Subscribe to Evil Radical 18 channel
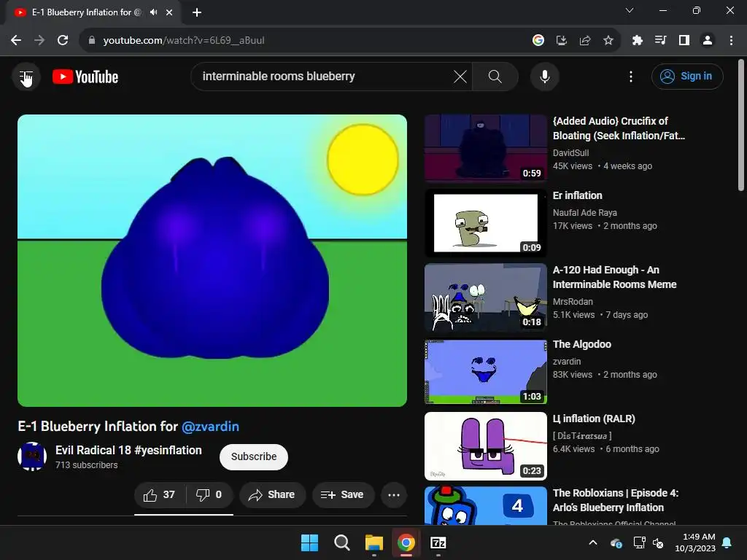The height and width of the screenshot is (560, 747). [x=253, y=456]
